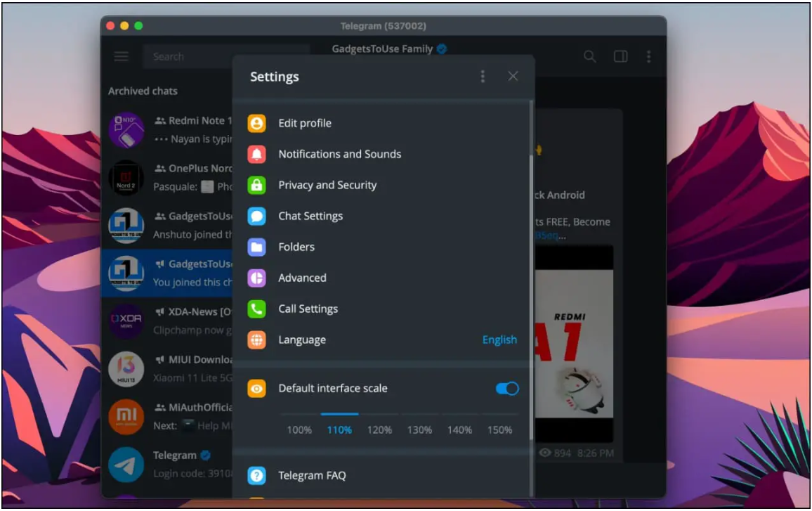Click the English language link
Screen dimensions: 812x511
[499, 340]
